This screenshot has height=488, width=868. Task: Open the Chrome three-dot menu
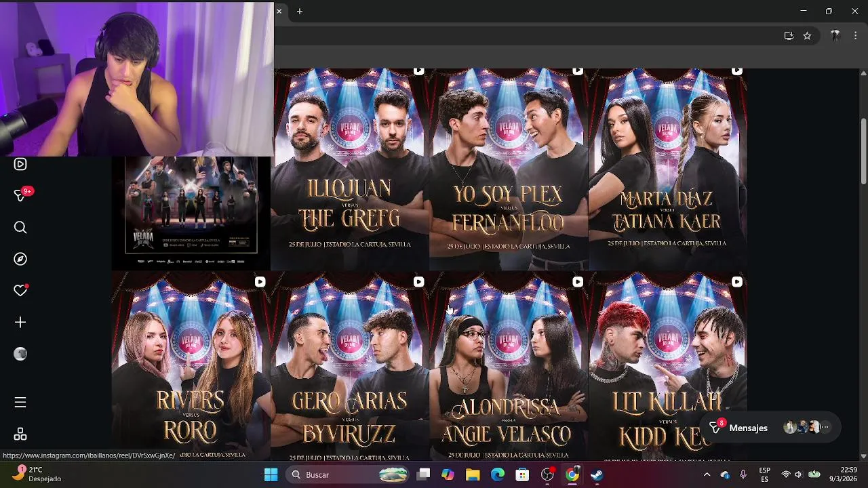(x=855, y=36)
